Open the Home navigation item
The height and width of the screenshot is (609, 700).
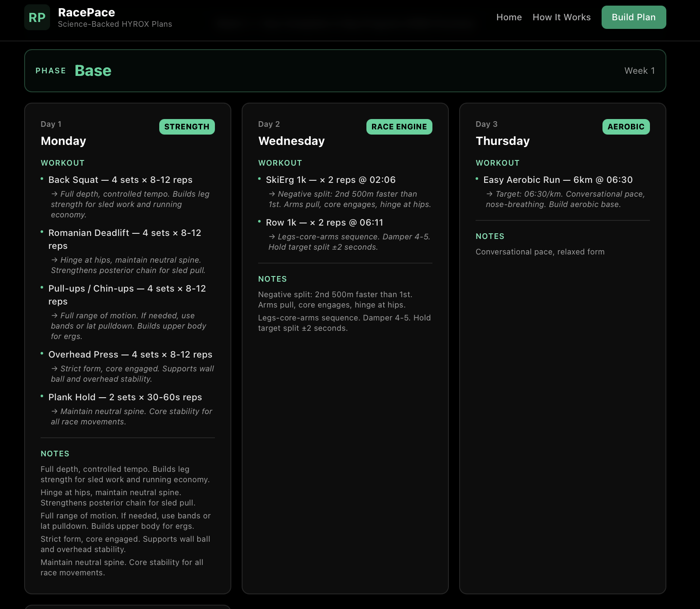[x=509, y=17]
